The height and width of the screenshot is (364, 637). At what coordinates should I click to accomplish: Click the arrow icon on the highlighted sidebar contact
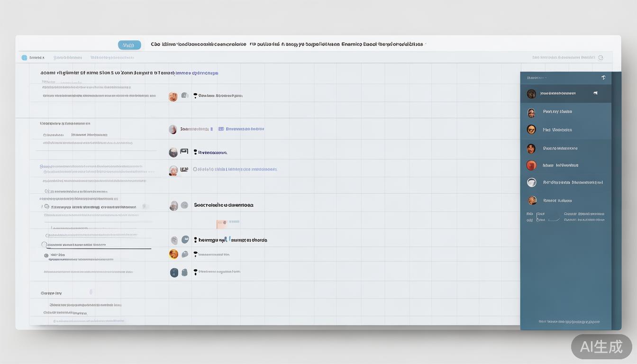pos(595,93)
